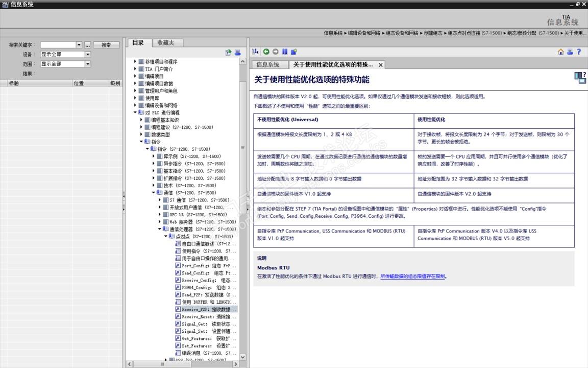Viewport: 588px width, 368px height.
Task: Click the device identification icon beside heading
Action: click(x=580, y=78)
